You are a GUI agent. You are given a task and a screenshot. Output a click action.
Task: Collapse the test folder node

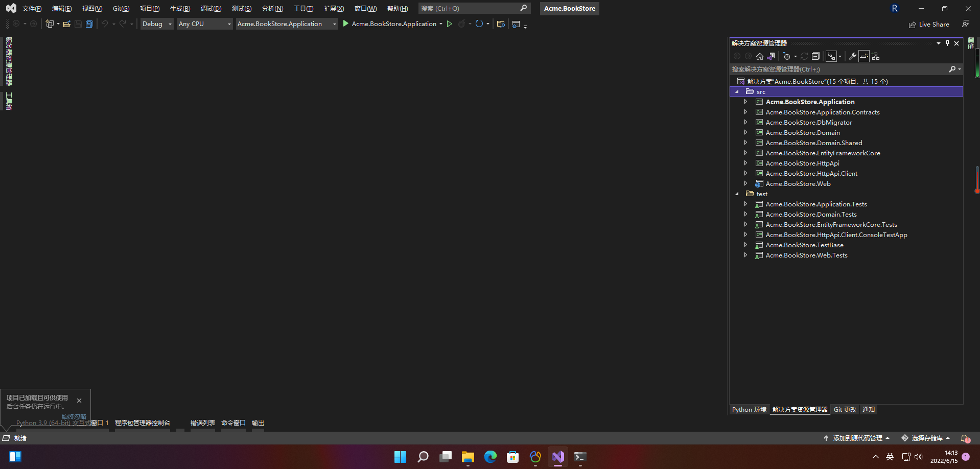click(x=737, y=194)
